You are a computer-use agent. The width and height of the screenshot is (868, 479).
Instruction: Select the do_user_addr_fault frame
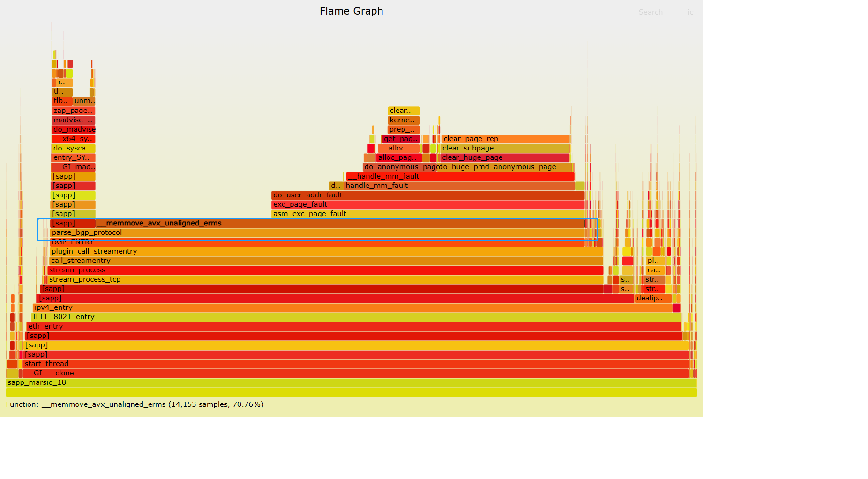(x=427, y=195)
